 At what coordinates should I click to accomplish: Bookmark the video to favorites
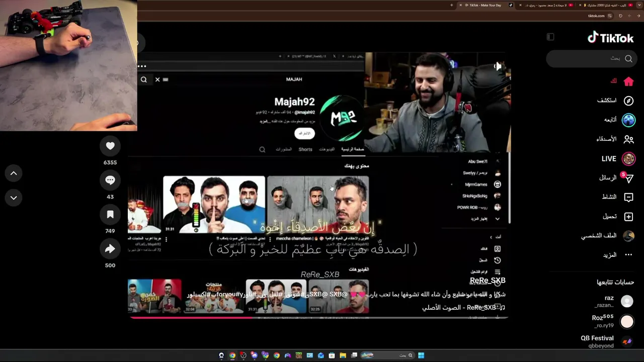(110, 215)
